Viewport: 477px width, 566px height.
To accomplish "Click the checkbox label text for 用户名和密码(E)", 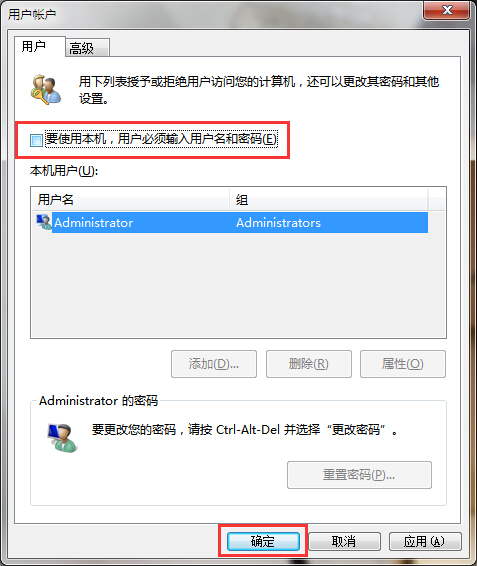I will (161, 139).
